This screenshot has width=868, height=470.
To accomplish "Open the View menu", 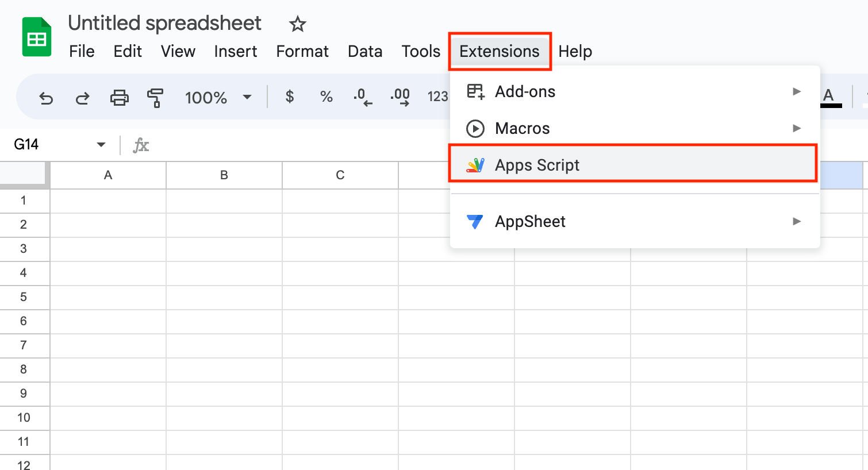I will pos(178,52).
